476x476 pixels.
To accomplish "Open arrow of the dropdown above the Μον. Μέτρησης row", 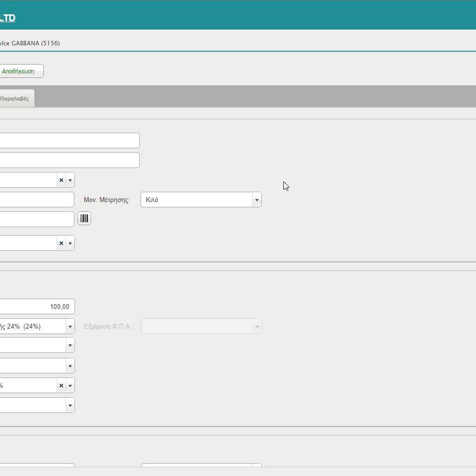I will pos(70,180).
